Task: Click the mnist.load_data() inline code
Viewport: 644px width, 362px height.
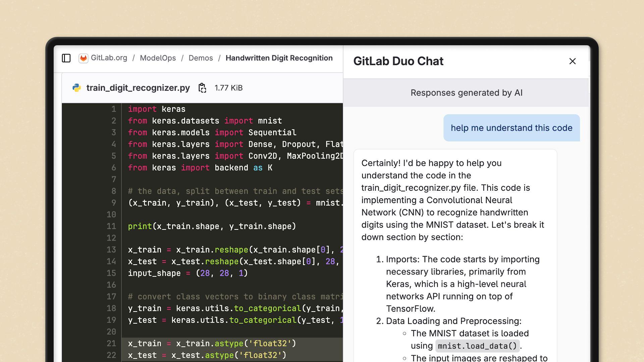Action: tap(477, 346)
